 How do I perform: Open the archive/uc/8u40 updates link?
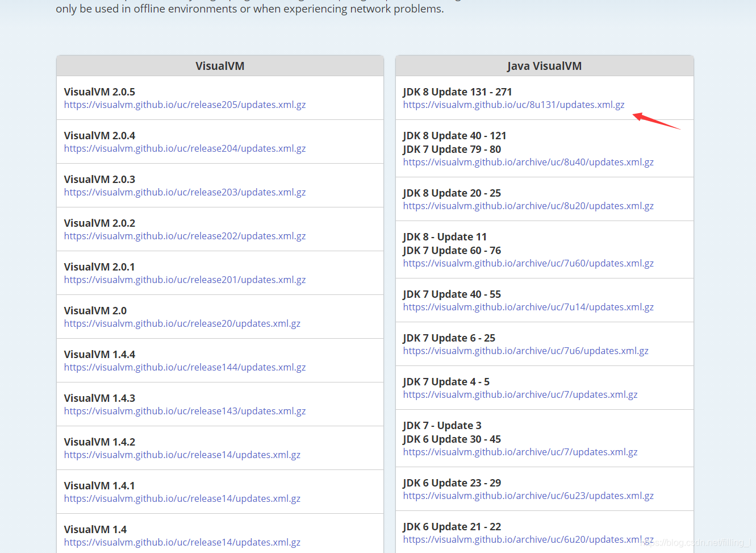coord(528,162)
